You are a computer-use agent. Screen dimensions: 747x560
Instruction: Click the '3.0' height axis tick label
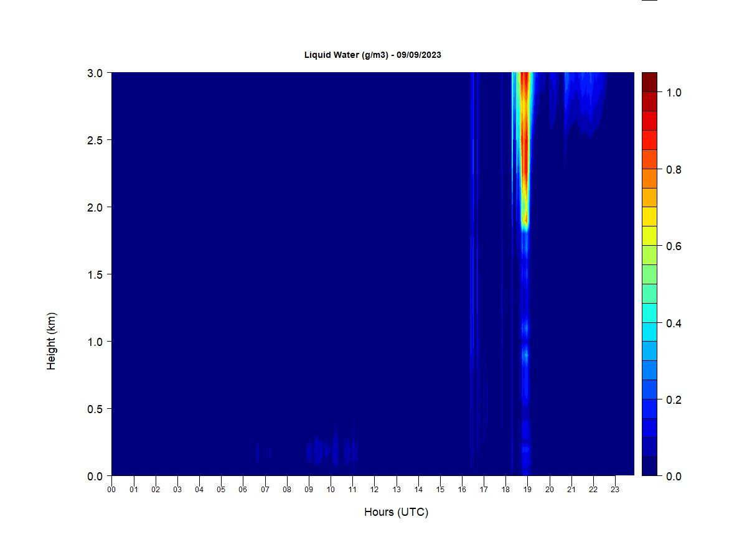[95, 73]
